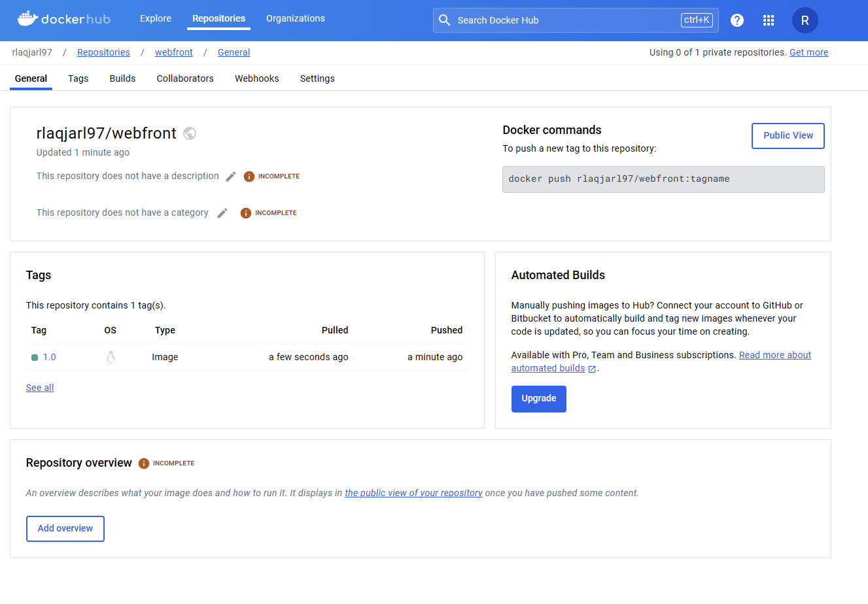Click the Public View button
This screenshot has height=604, width=868.
pos(788,136)
